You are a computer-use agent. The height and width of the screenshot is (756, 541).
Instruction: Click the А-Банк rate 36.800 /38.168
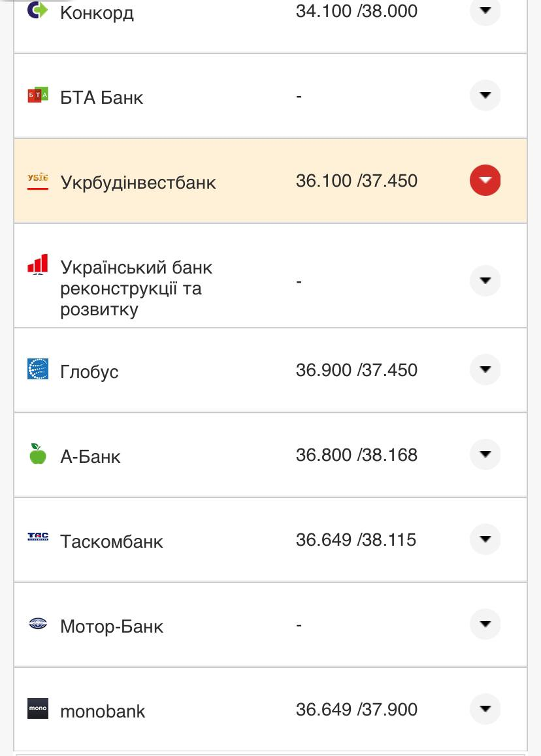click(356, 455)
